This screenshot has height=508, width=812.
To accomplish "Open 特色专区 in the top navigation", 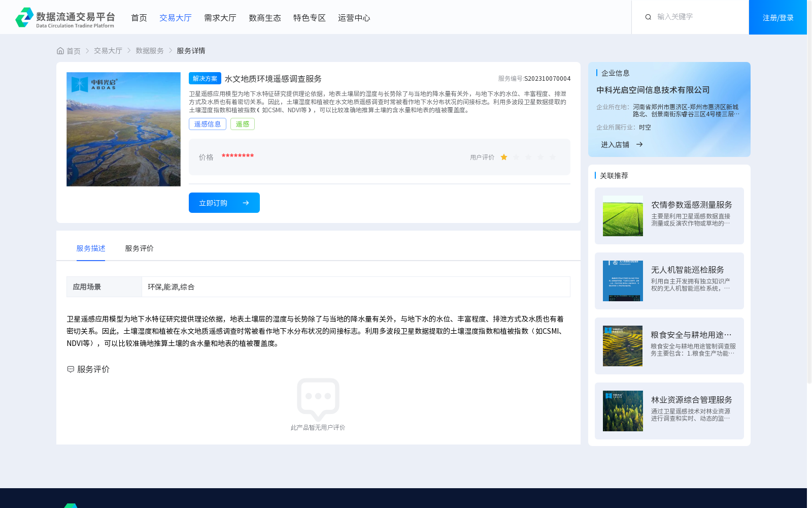I will click(310, 18).
